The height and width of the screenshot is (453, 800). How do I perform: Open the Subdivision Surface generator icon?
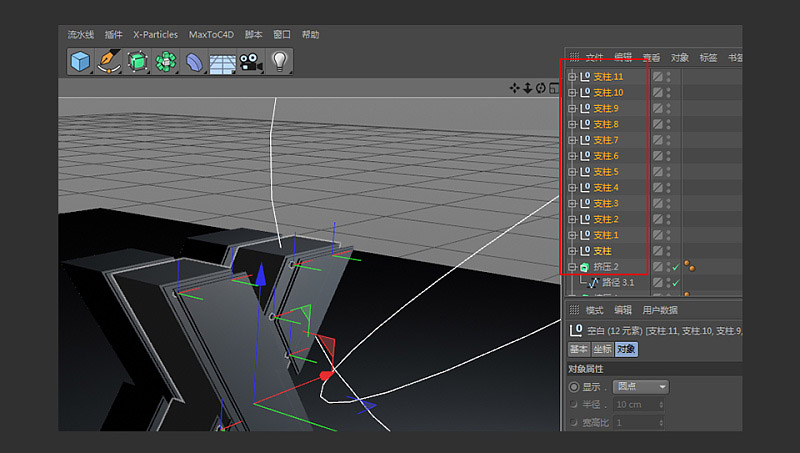coord(137,62)
